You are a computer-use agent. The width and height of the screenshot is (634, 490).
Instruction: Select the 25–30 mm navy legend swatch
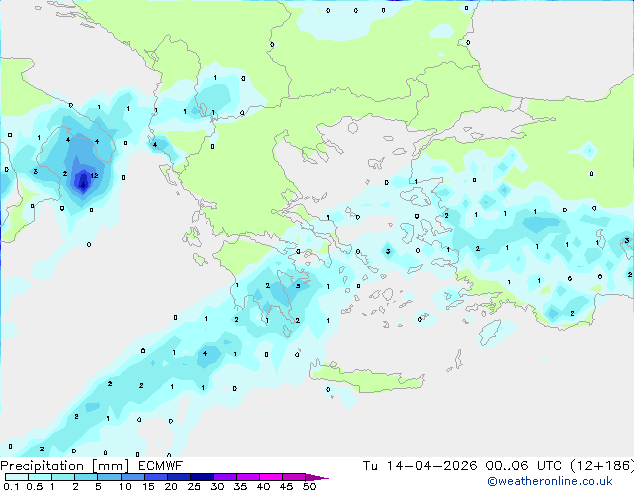pos(201,477)
